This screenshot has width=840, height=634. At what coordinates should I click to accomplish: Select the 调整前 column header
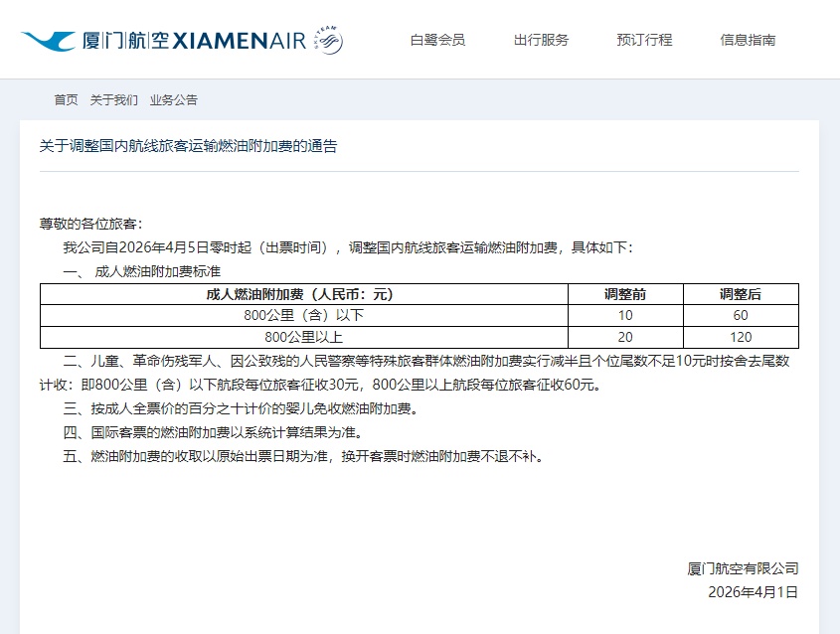624,294
